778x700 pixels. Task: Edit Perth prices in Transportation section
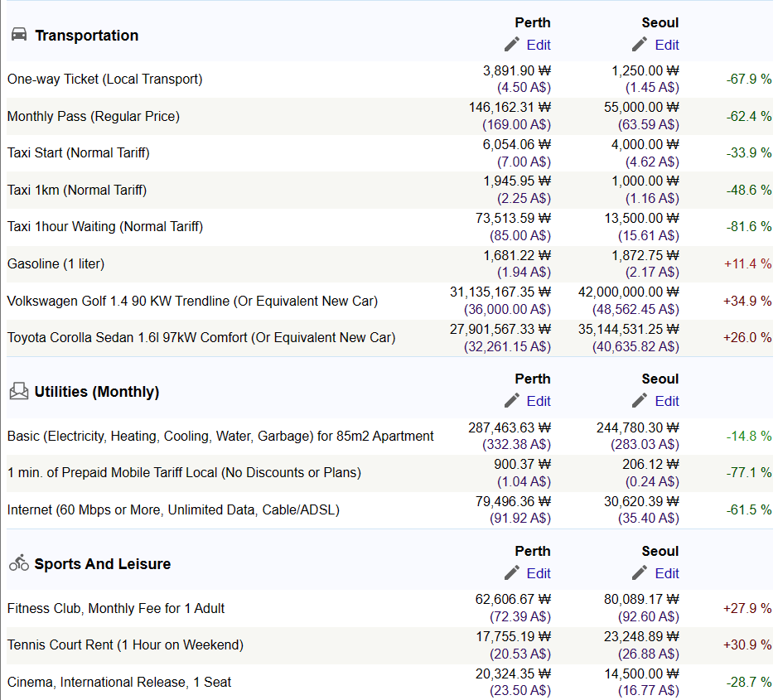point(539,45)
